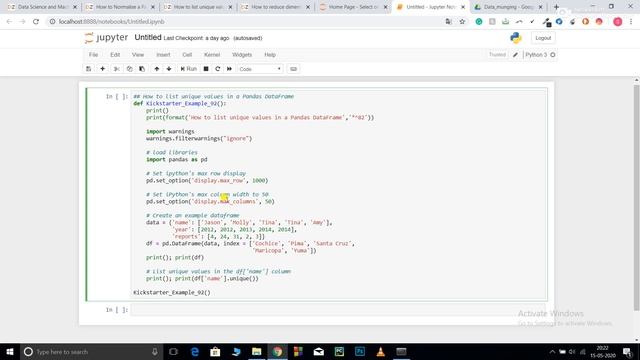Move selected cell up

coord(157,69)
